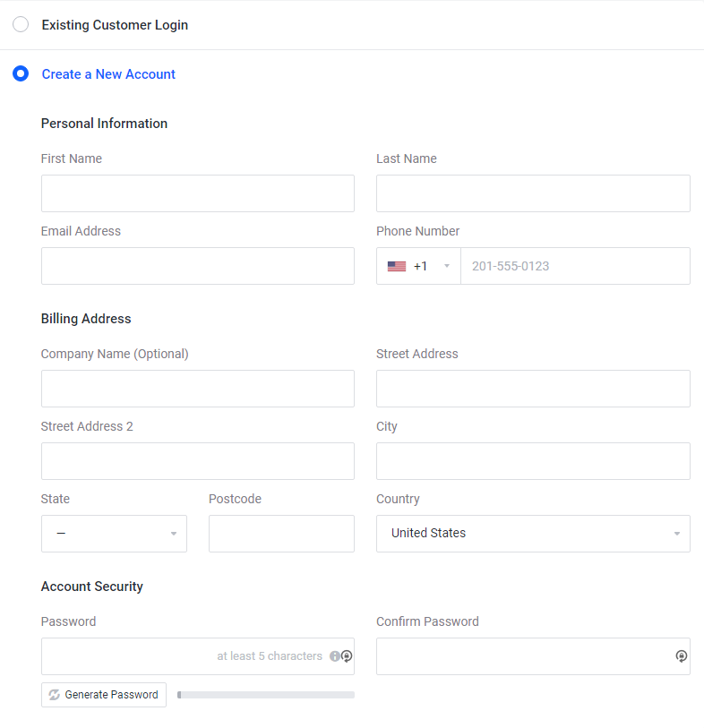The height and width of the screenshot is (728, 704).
Task: Select the Create a New Account radio button
Action: click(21, 74)
